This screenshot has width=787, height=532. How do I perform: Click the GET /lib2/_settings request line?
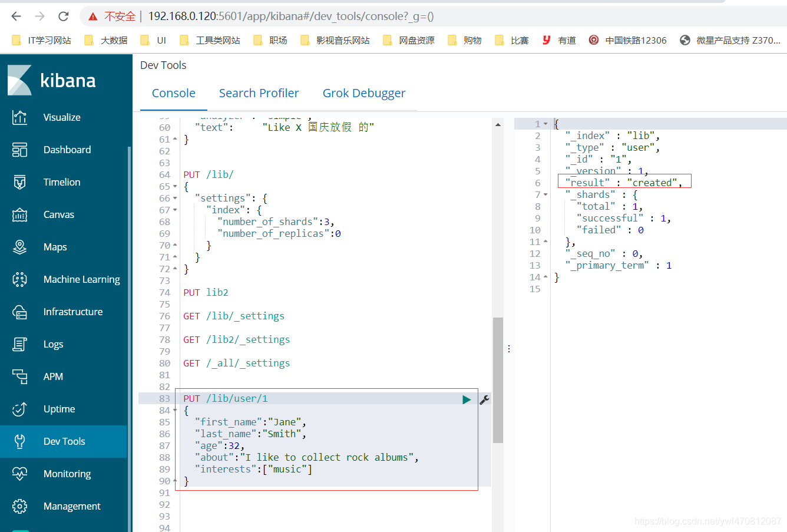(x=237, y=340)
